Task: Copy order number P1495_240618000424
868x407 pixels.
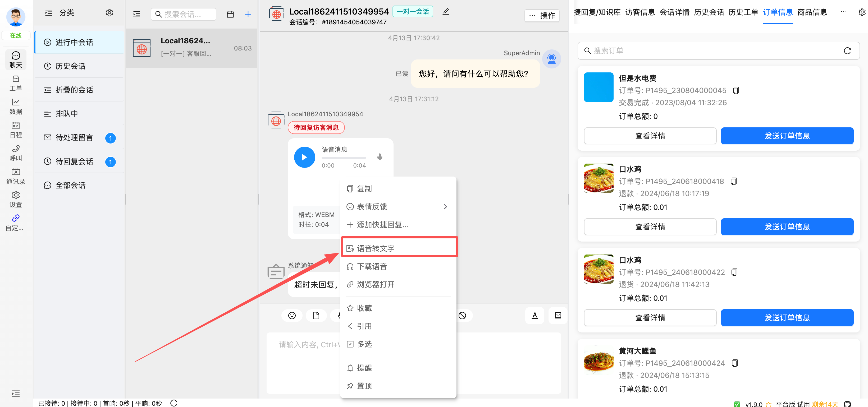Action: pyautogui.click(x=734, y=363)
